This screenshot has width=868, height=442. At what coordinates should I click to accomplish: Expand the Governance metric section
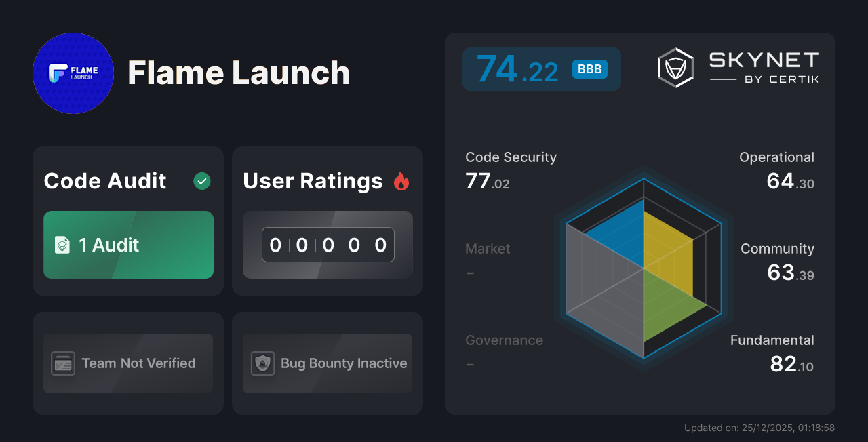(x=504, y=351)
